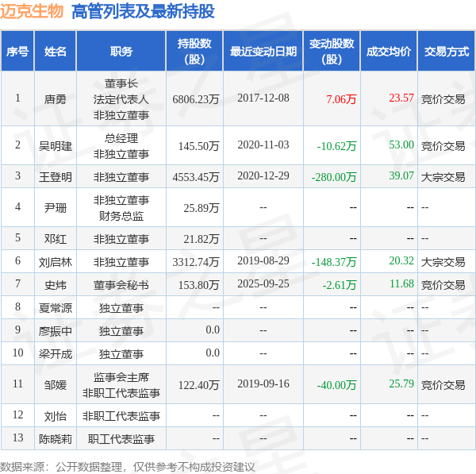
Task: Click the change value -10.62万
Action: tap(336, 146)
